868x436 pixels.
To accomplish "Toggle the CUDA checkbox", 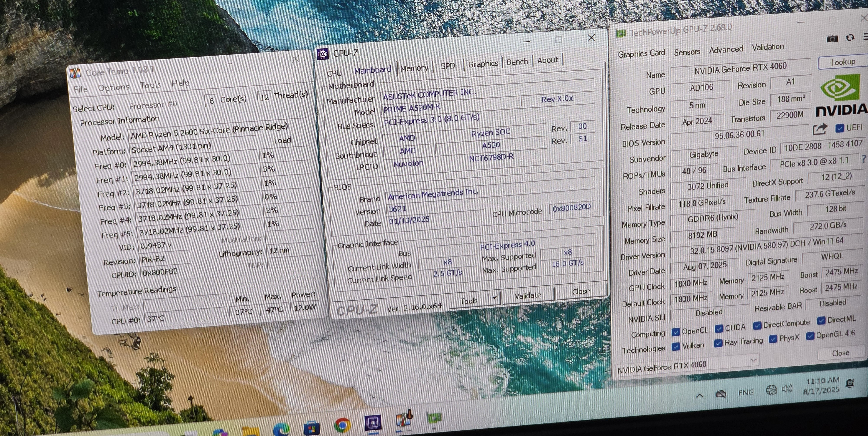I will (719, 329).
